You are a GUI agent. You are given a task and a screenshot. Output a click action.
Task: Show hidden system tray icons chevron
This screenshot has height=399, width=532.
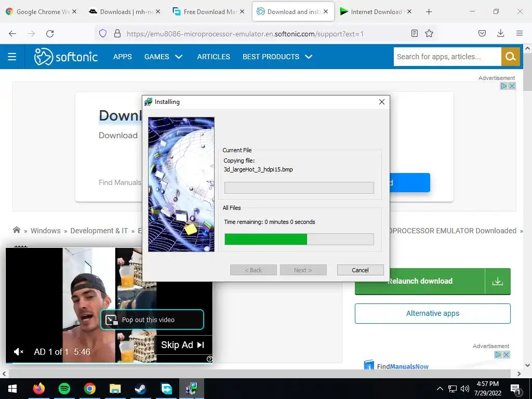click(440, 389)
